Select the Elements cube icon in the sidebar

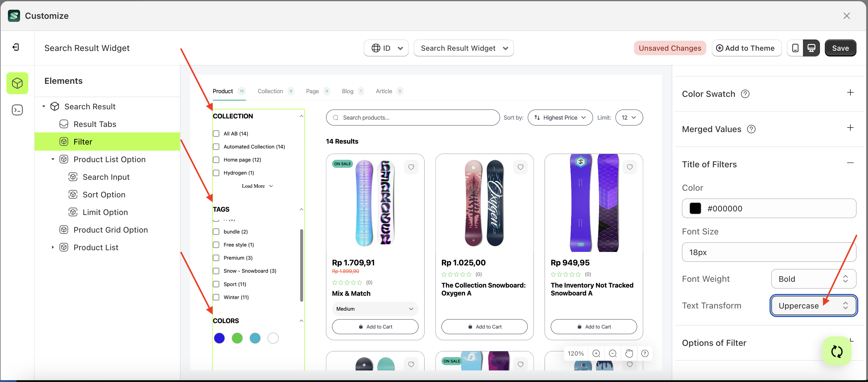(17, 83)
